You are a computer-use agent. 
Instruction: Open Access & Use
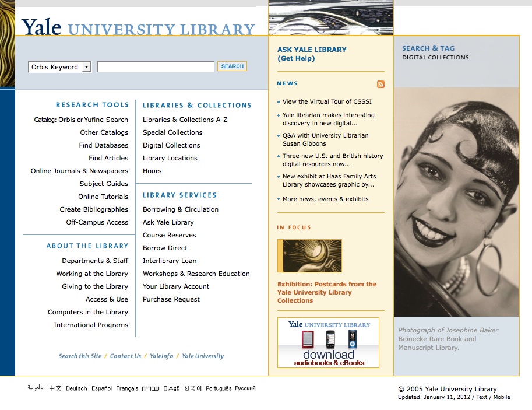[x=107, y=299]
